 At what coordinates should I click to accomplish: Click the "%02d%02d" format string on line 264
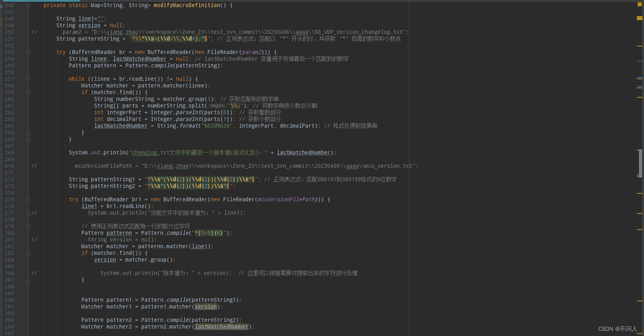coord(217,126)
